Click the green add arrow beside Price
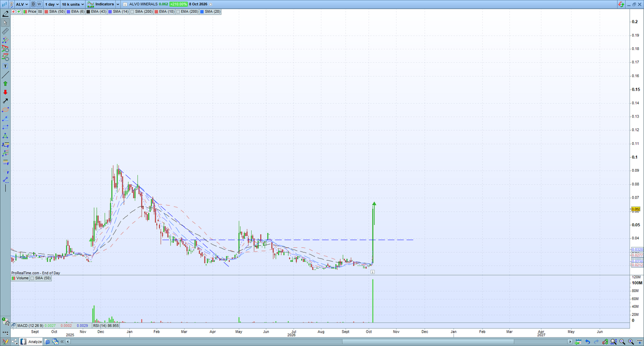 [x=19, y=11]
